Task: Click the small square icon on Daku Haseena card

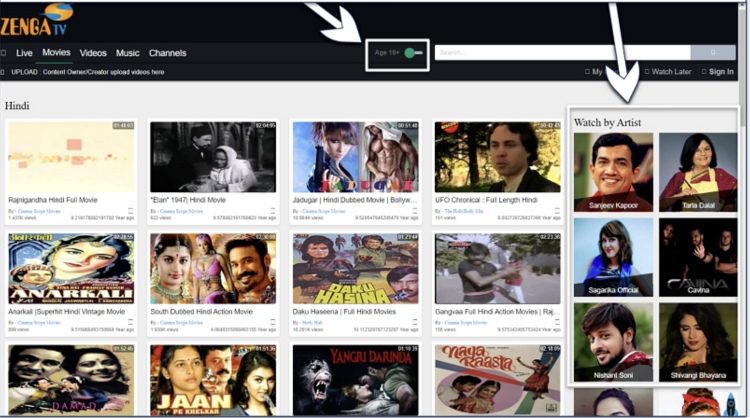Action: 415,322
